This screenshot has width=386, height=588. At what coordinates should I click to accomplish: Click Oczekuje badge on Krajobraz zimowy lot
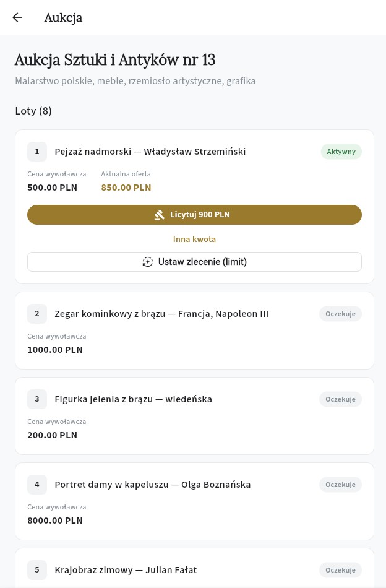click(340, 570)
